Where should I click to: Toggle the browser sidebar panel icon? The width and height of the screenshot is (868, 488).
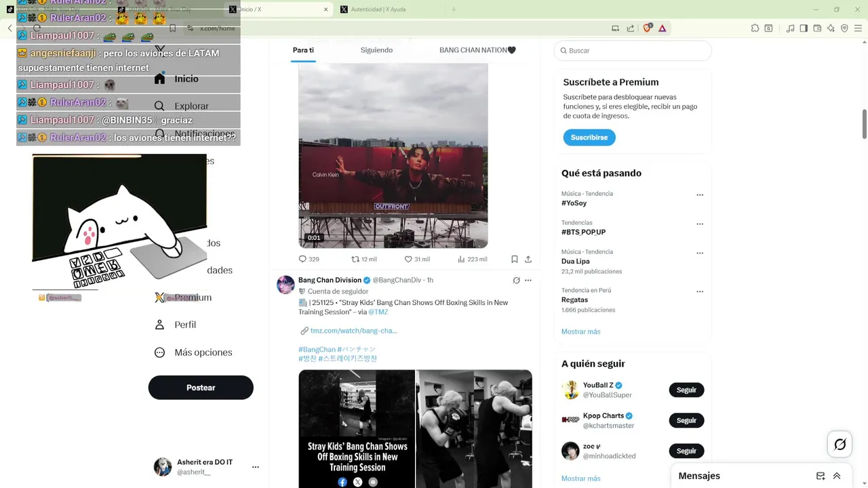coord(804,28)
